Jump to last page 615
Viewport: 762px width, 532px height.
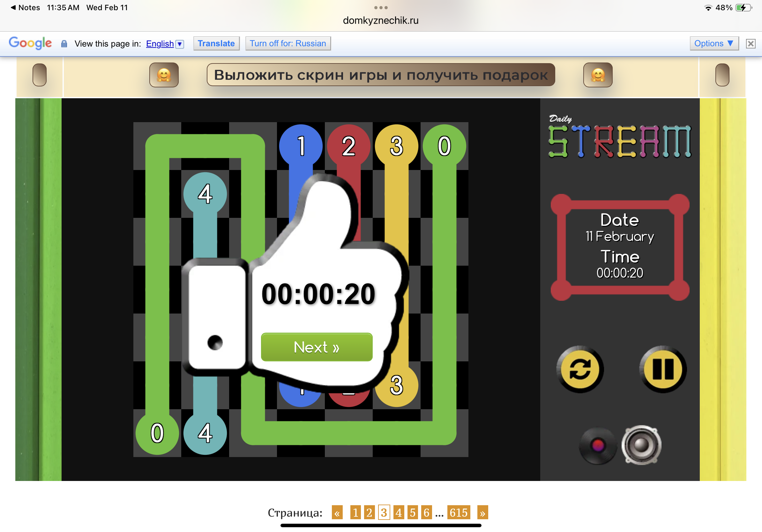pos(458,513)
